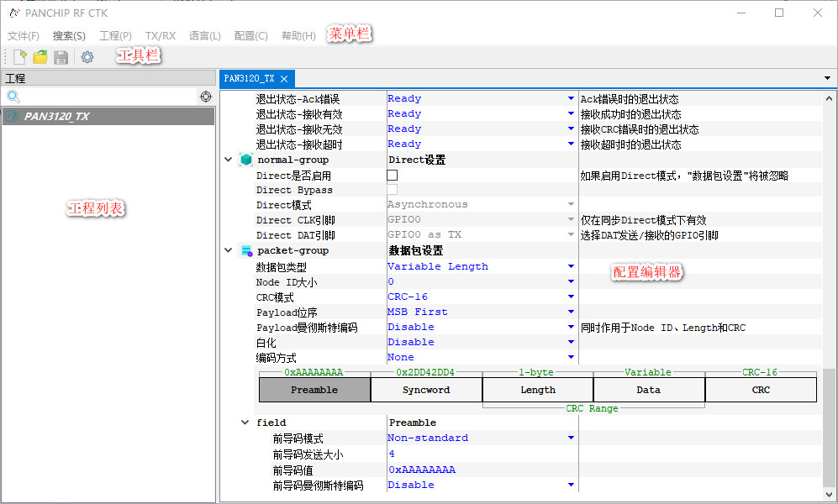
Task: Click the configuration editor vertical scrollbar
Action: click(830, 427)
